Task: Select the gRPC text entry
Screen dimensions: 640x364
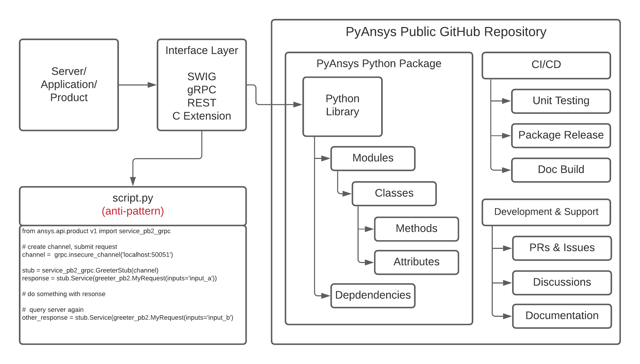Action: pyautogui.click(x=202, y=90)
